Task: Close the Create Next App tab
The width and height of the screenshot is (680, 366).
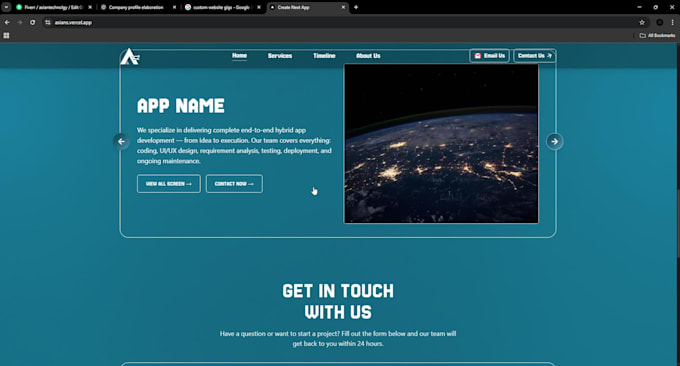Action: tap(343, 7)
